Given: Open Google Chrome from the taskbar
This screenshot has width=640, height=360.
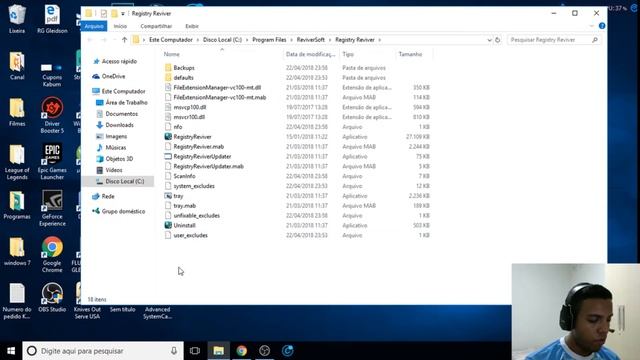Looking at the screenshot, I should click(241, 351).
